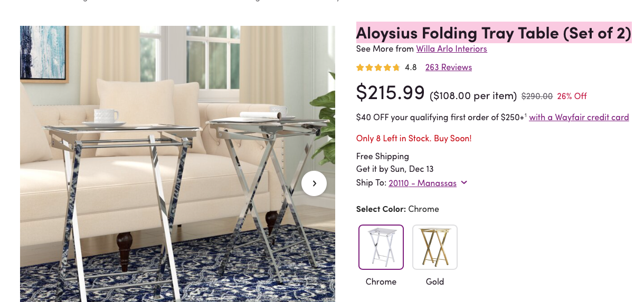Expand the Ship To chevron arrow
This screenshot has width=644, height=302.
tap(464, 183)
